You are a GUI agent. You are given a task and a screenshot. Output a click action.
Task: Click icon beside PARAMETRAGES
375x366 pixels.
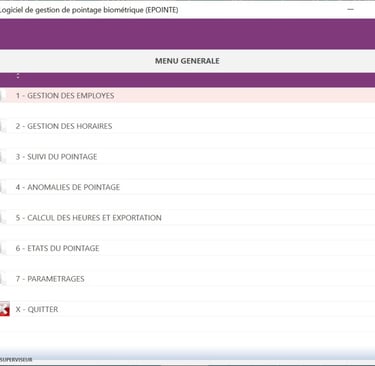[3, 279]
